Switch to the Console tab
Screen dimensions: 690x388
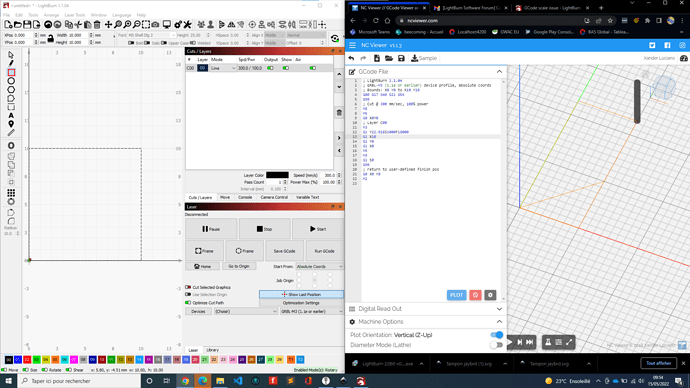tap(245, 198)
